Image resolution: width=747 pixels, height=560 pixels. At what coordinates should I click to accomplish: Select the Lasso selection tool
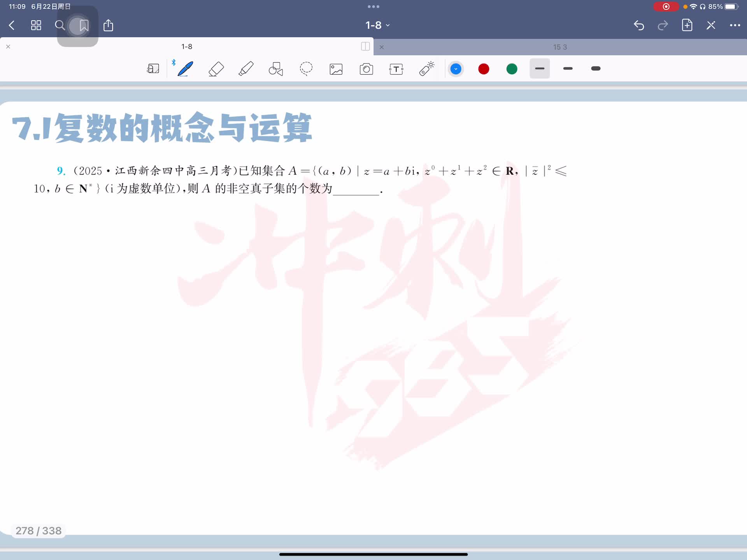pyautogui.click(x=306, y=69)
